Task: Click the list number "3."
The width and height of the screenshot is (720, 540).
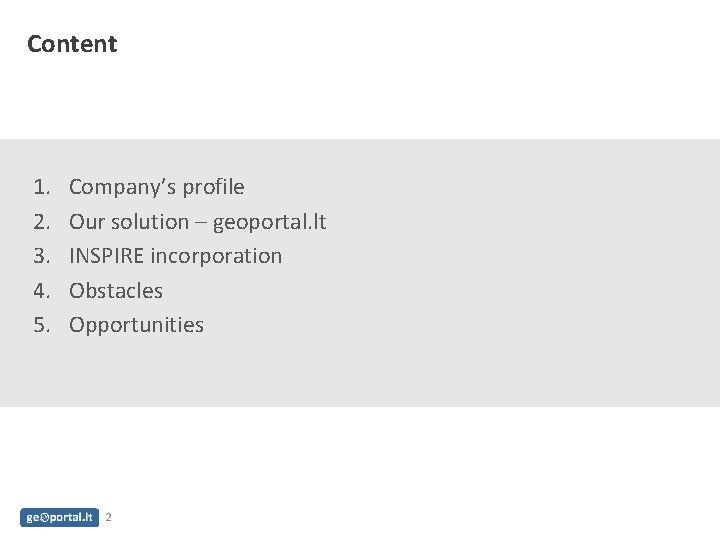Action: point(41,256)
